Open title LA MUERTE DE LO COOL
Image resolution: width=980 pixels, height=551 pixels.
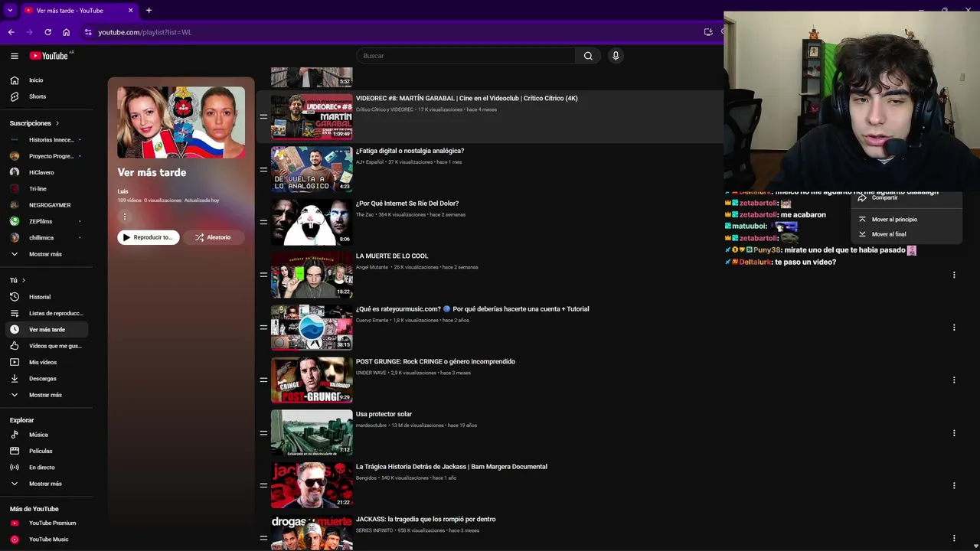point(392,256)
